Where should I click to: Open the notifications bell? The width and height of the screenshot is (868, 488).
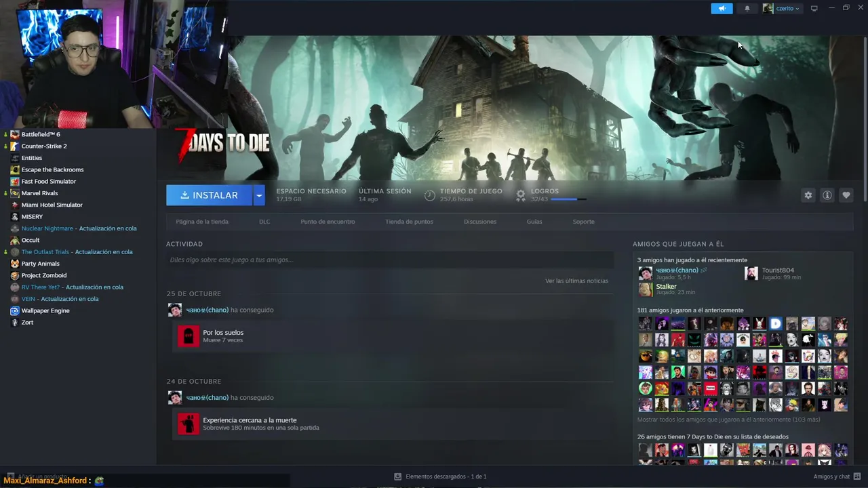tap(747, 8)
